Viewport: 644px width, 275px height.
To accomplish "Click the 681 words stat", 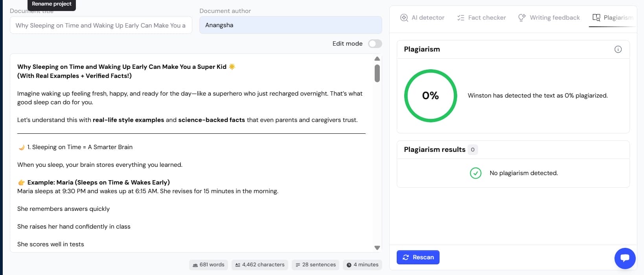I will (x=208, y=265).
